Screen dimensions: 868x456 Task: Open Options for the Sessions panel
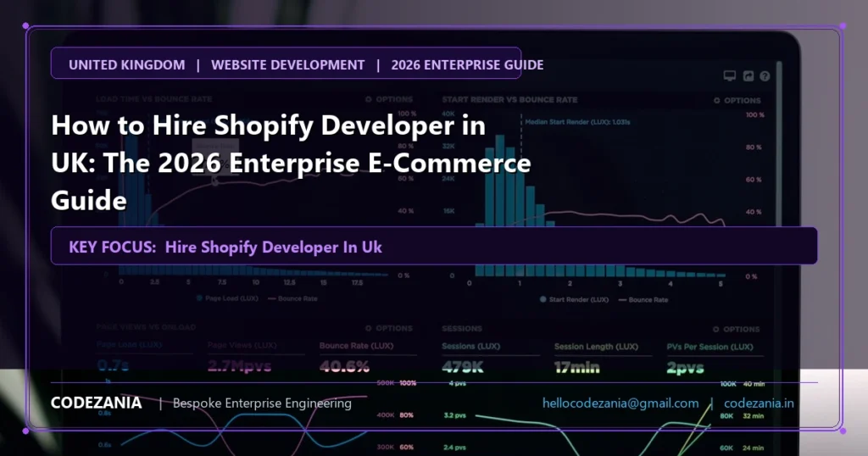point(737,329)
